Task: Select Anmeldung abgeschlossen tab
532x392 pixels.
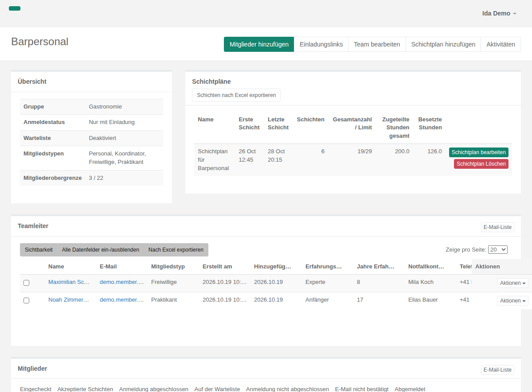Action: (154, 389)
